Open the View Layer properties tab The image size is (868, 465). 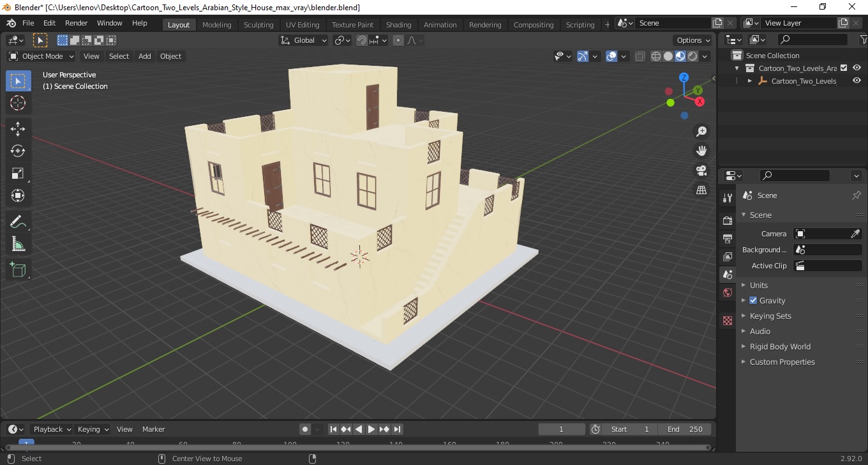(728, 256)
